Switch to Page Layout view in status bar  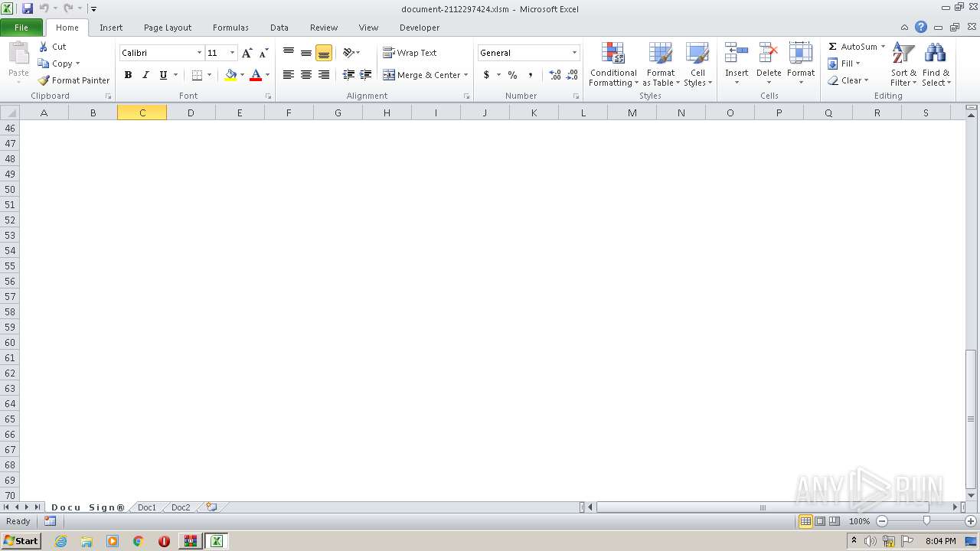820,521
